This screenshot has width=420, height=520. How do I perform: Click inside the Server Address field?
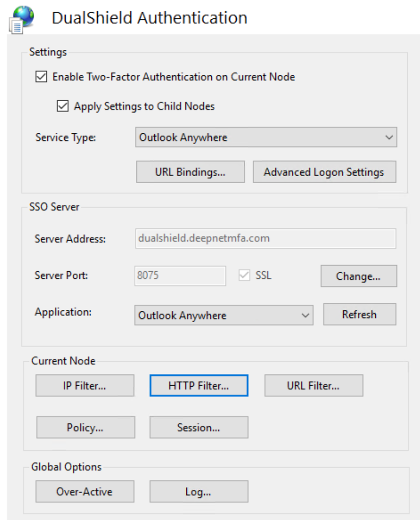click(265, 238)
